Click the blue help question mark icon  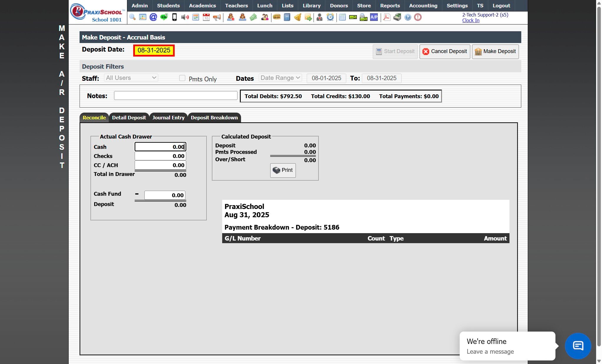[x=408, y=17]
